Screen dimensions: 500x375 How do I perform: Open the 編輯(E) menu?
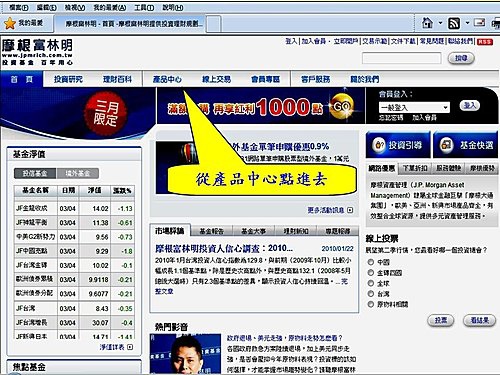[x=46, y=7]
